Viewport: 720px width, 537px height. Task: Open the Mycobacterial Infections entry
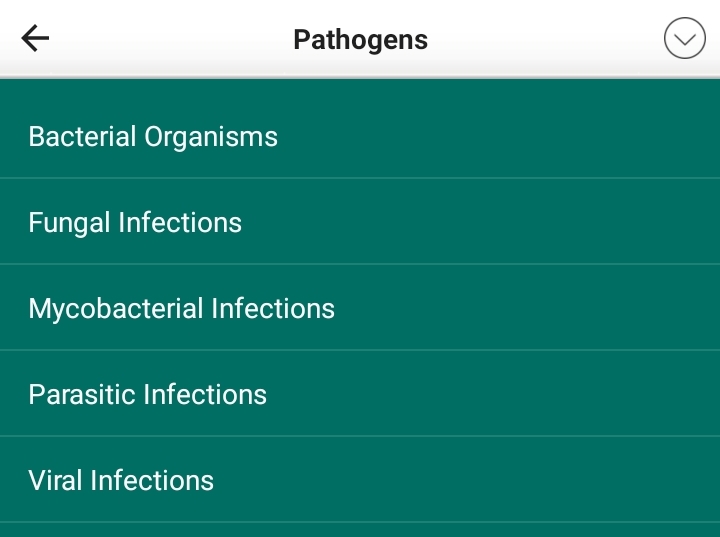point(360,308)
